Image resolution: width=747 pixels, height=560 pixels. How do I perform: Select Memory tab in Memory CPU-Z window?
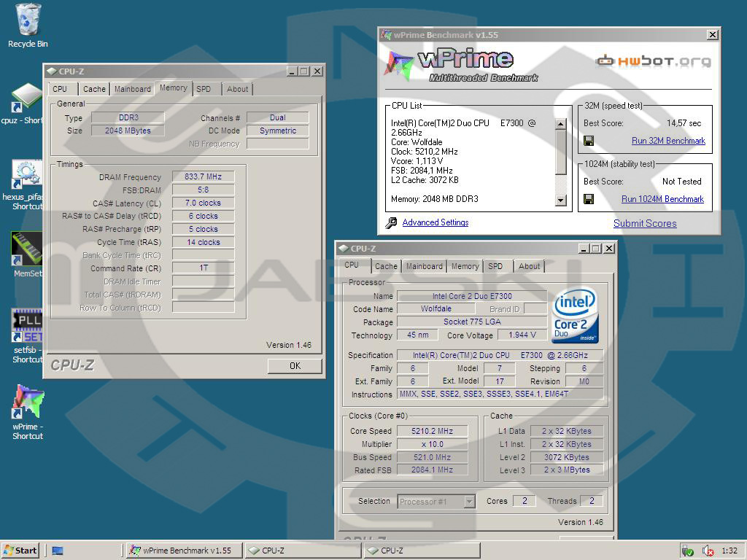tap(174, 87)
